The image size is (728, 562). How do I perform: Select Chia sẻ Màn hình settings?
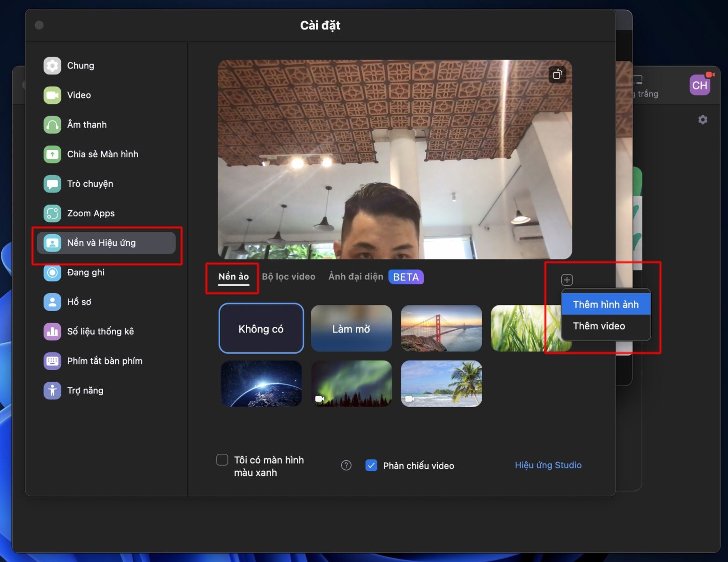[x=102, y=154]
